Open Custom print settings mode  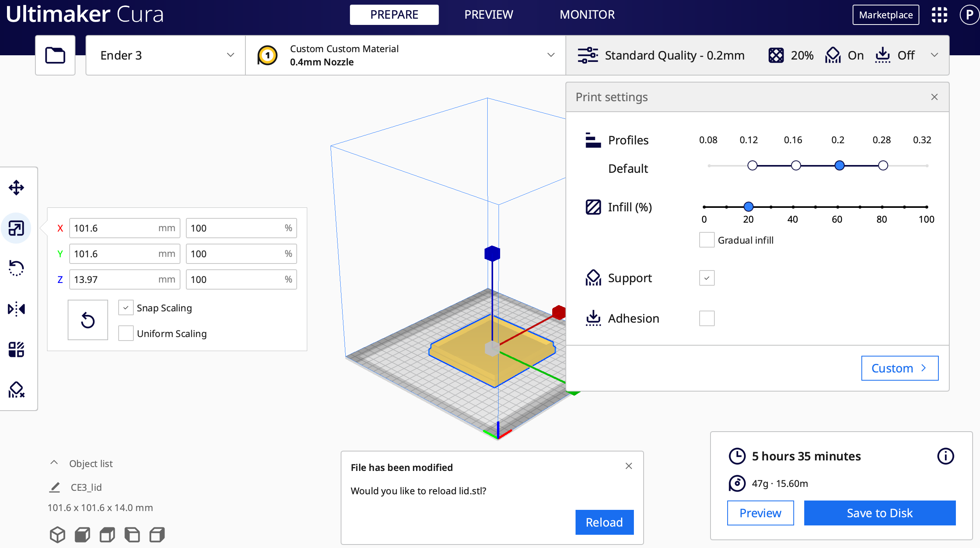pos(900,368)
